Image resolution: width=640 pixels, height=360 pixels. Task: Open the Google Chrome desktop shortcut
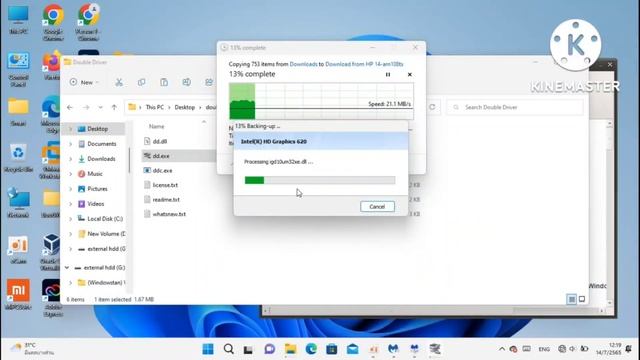tap(53, 22)
